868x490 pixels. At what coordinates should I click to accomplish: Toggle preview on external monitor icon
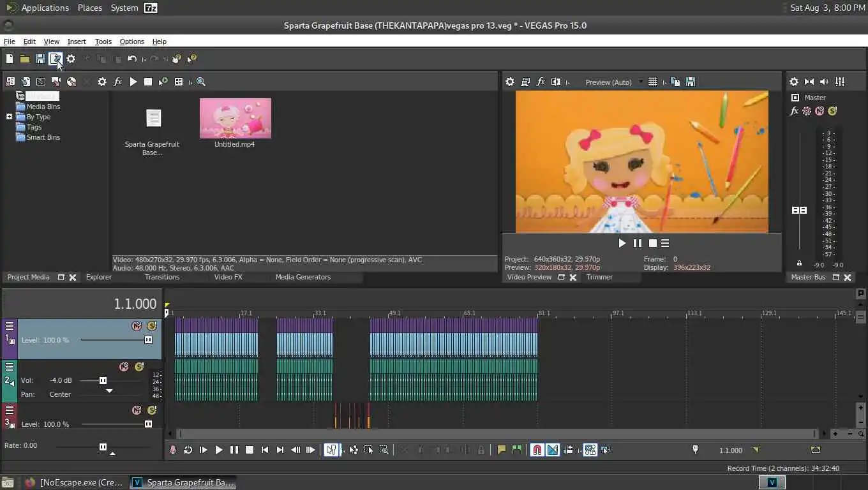tap(525, 82)
